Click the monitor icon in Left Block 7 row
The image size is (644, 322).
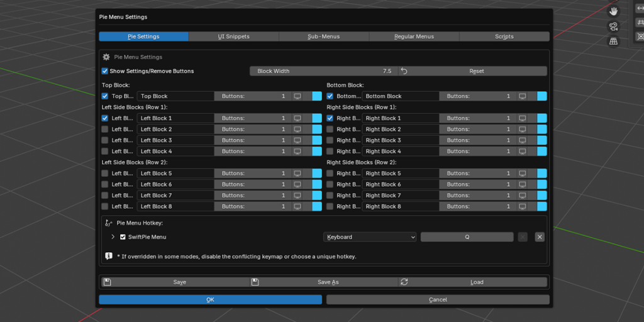click(297, 196)
